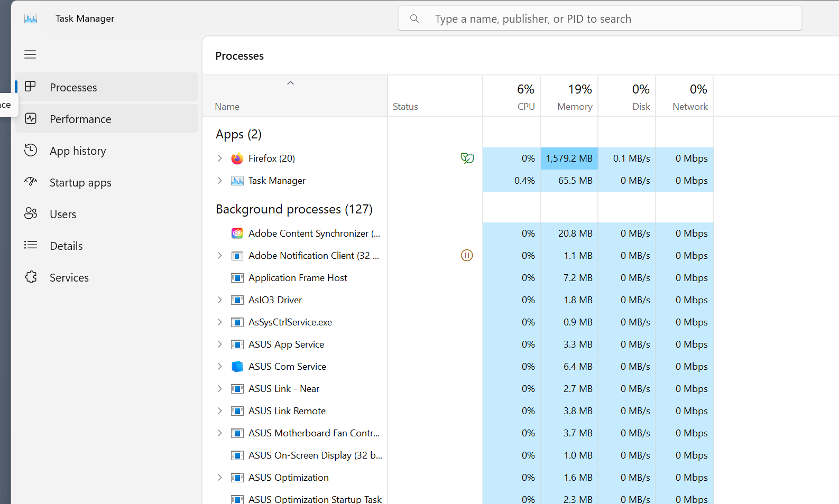Click the App history clock icon
Viewport: 839px width, 504px height.
31,150
